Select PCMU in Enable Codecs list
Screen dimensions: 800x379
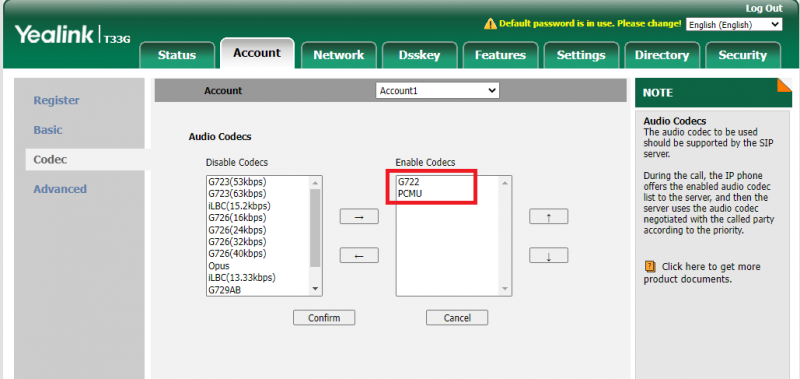click(x=410, y=194)
